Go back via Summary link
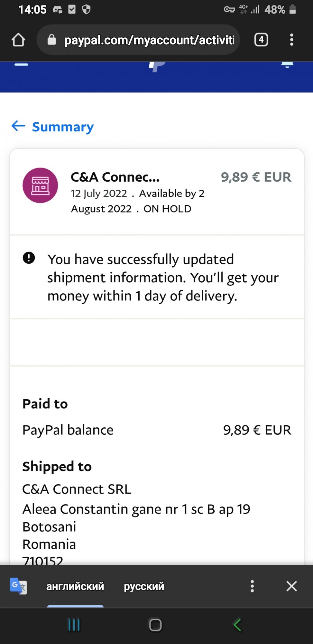313x644 pixels. pos(63,127)
